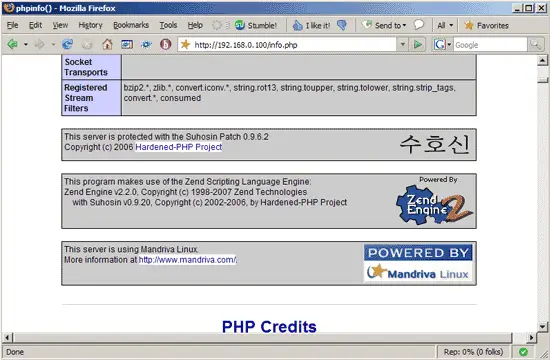Follow the Hardened-PHP Project link

(179, 147)
